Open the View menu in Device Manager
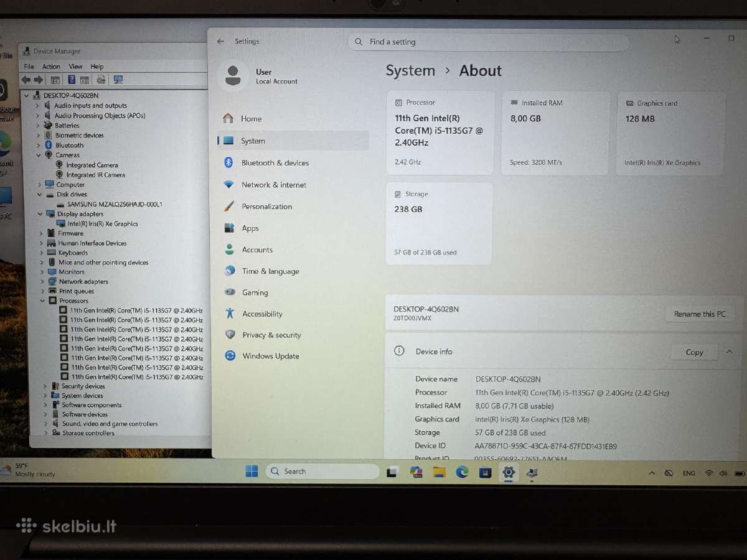This screenshot has width=747, height=560. 75,67
